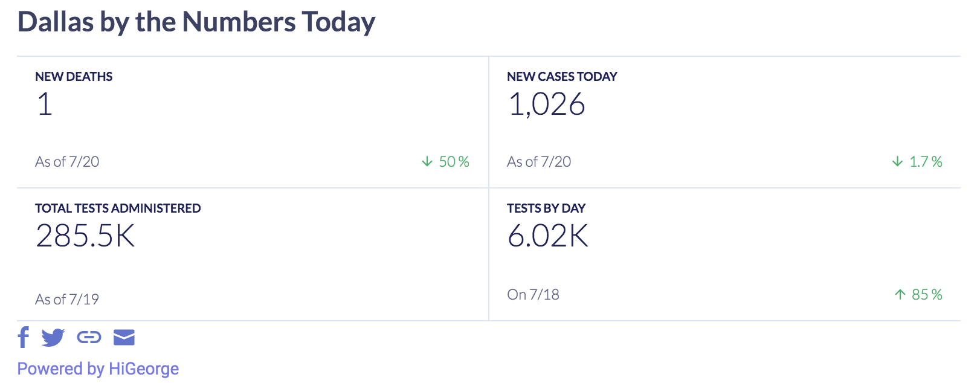The height and width of the screenshot is (383, 980).
Task: Click the 50% change indicator text
Action: pos(454,161)
